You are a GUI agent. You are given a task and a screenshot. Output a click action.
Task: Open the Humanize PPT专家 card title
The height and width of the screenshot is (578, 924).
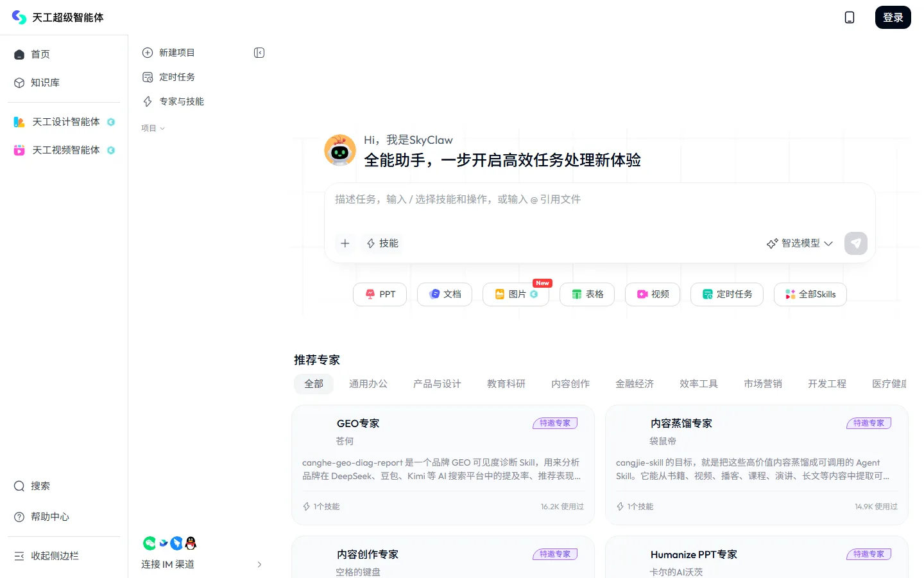point(694,555)
